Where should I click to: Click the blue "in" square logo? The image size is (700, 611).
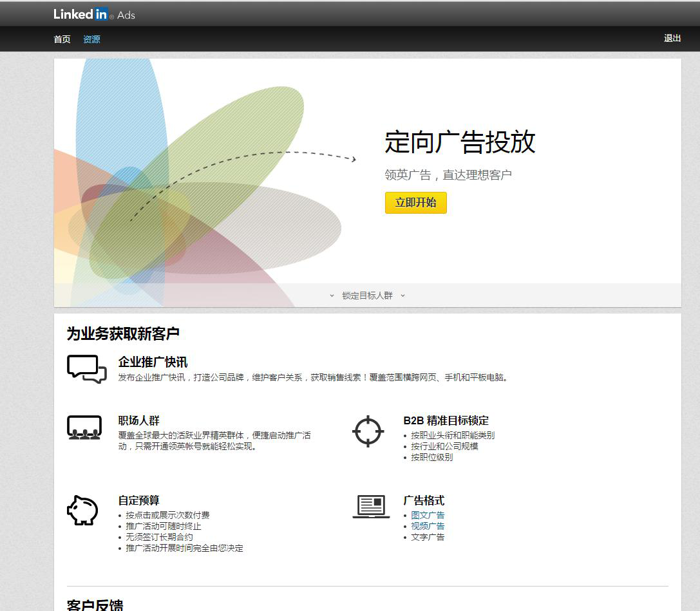100,14
